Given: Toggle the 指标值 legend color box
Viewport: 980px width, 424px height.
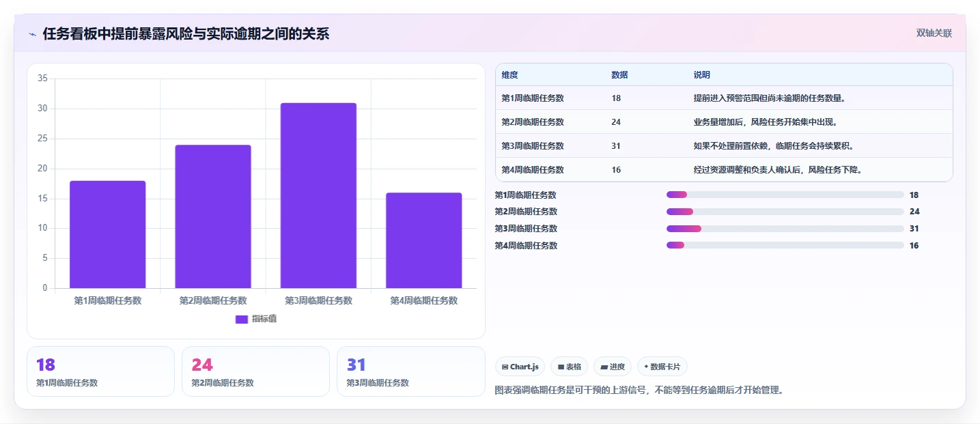Looking at the screenshot, I should coord(242,319).
